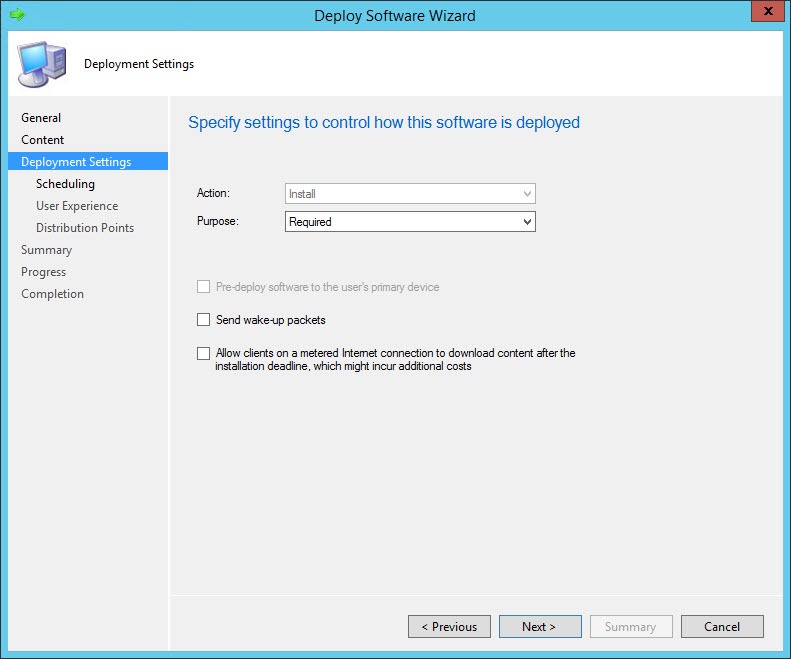The image size is (791, 659).
Task: Enable Send wake-up packets checkbox
Action: coord(204,320)
